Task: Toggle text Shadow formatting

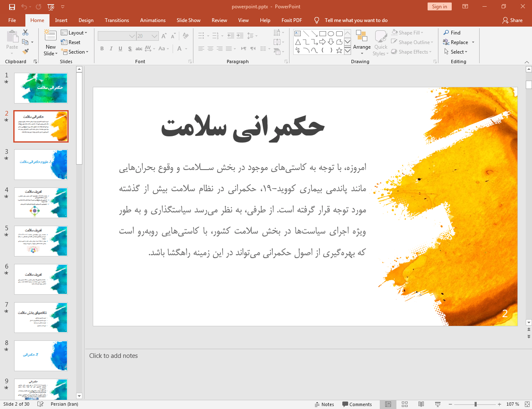Action: point(130,49)
